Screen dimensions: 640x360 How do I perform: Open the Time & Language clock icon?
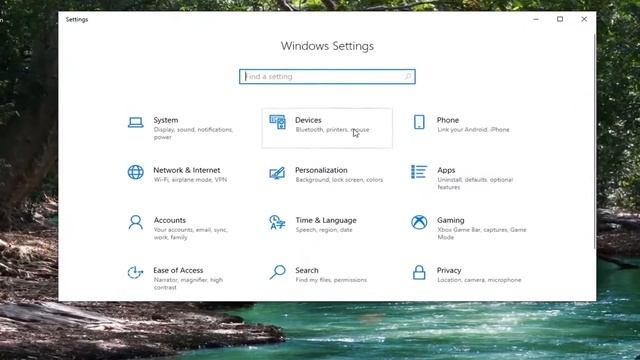point(277,222)
